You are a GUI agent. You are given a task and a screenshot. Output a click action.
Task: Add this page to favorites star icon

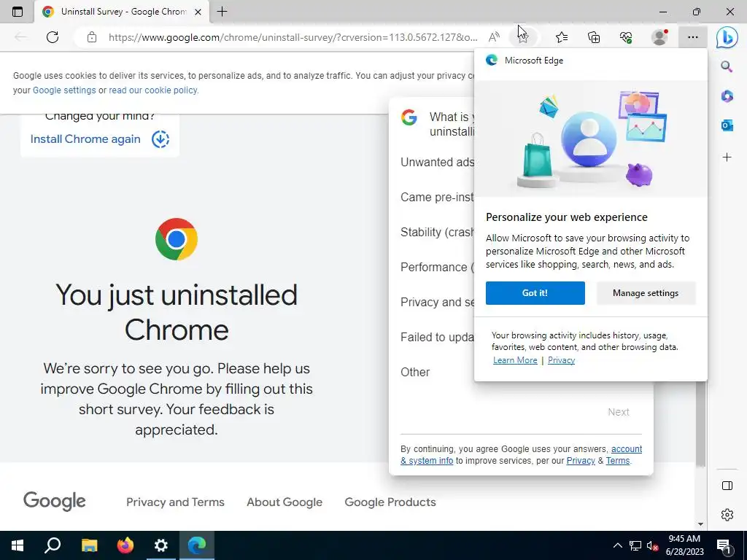523,37
